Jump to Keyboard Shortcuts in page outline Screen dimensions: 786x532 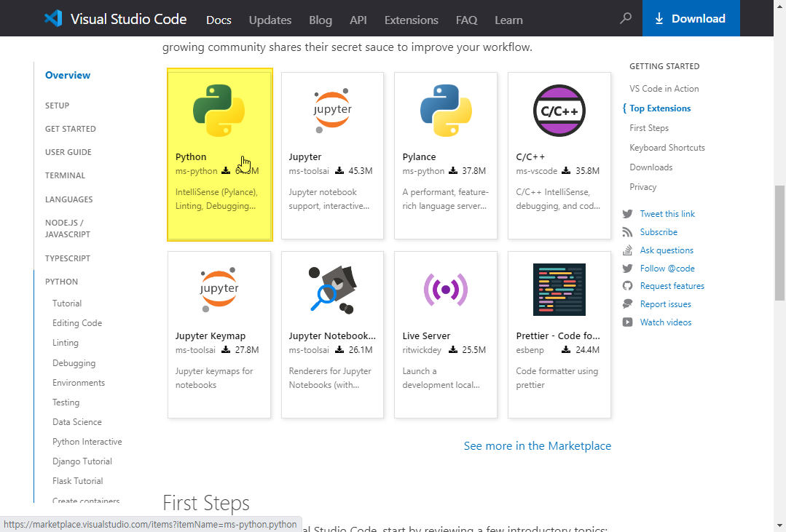(667, 148)
